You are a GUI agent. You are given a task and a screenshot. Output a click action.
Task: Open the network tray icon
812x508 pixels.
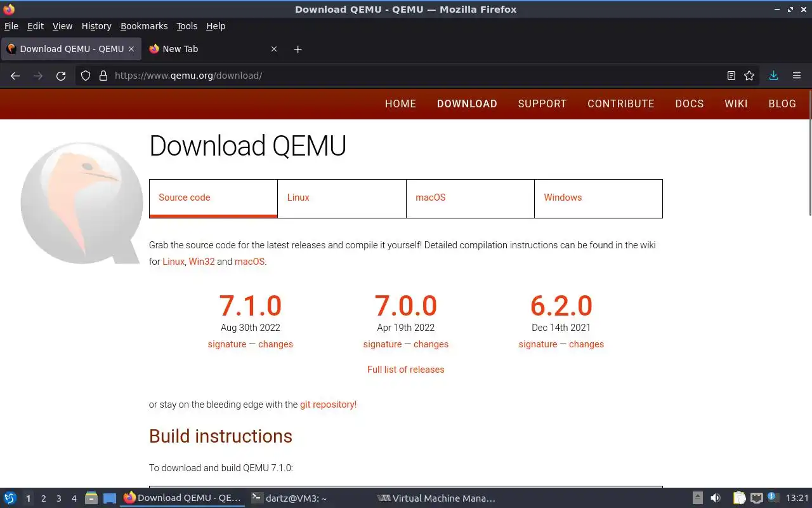(x=757, y=498)
